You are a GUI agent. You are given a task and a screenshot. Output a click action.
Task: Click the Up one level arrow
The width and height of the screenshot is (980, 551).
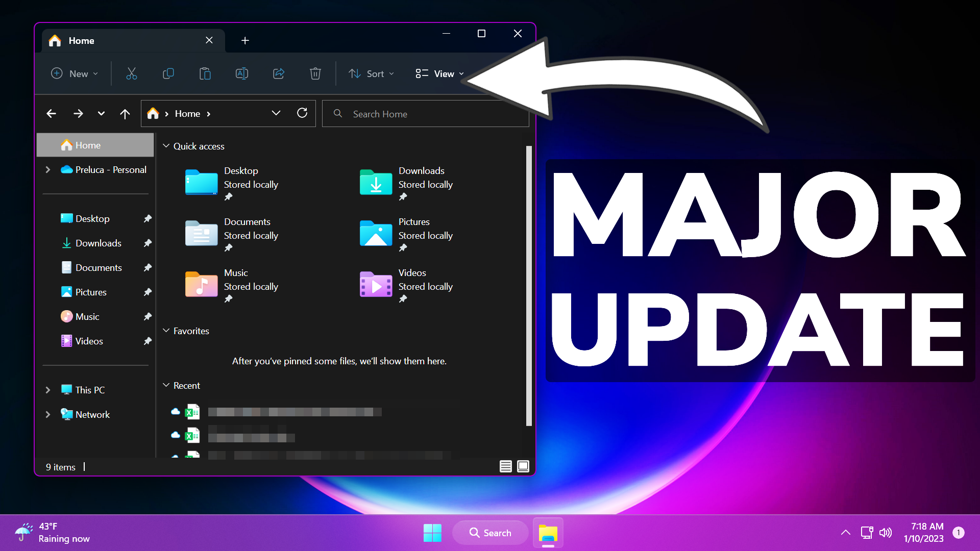[125, 113]
